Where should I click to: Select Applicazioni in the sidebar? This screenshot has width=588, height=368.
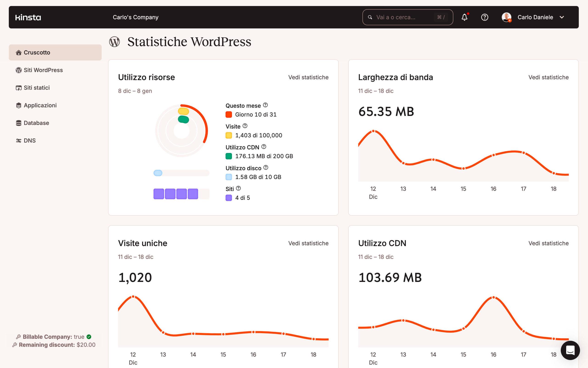point(40,105)
